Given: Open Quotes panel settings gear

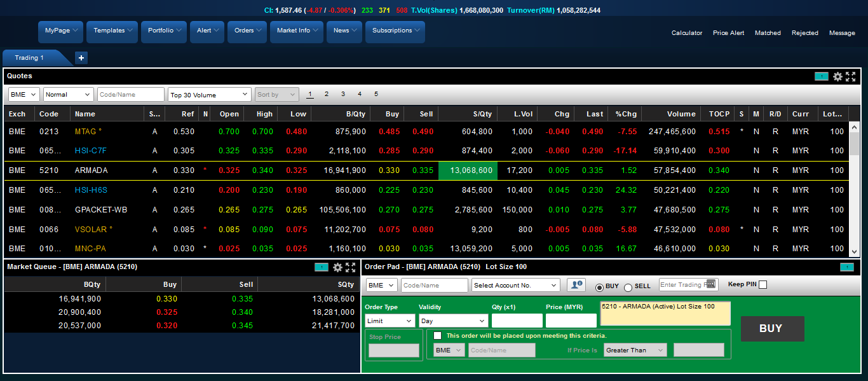Looking at the screenshot, I should click(x=837, y=76).
